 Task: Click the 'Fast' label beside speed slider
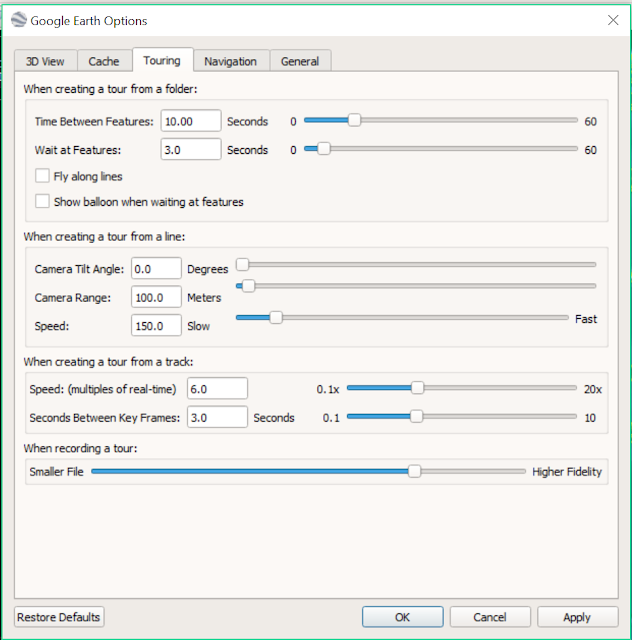click(586, 319)
